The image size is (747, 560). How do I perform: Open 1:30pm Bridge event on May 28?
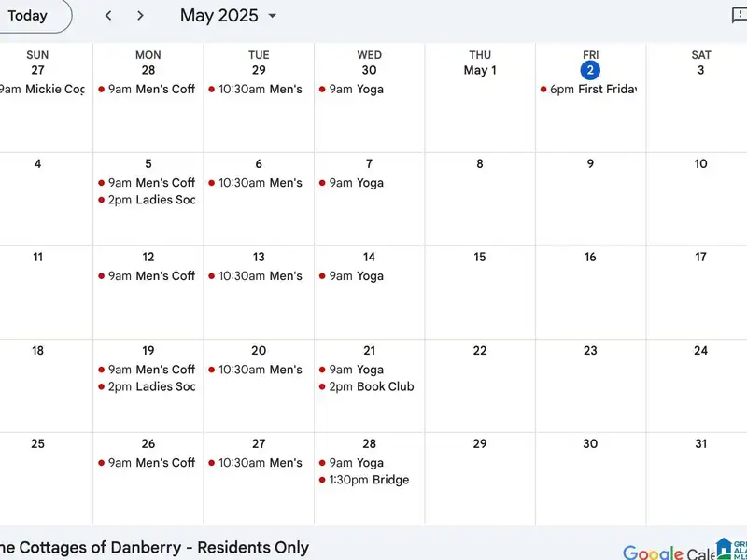coord(368,480)
